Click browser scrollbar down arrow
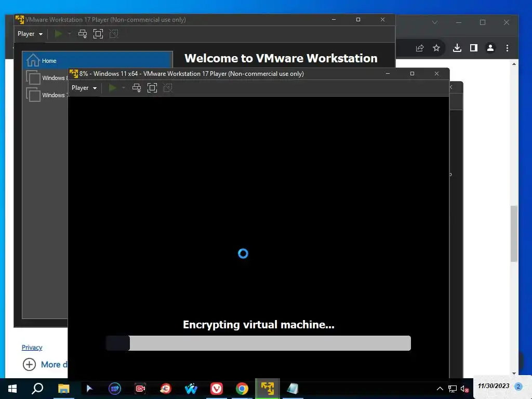 pos(514,374)
